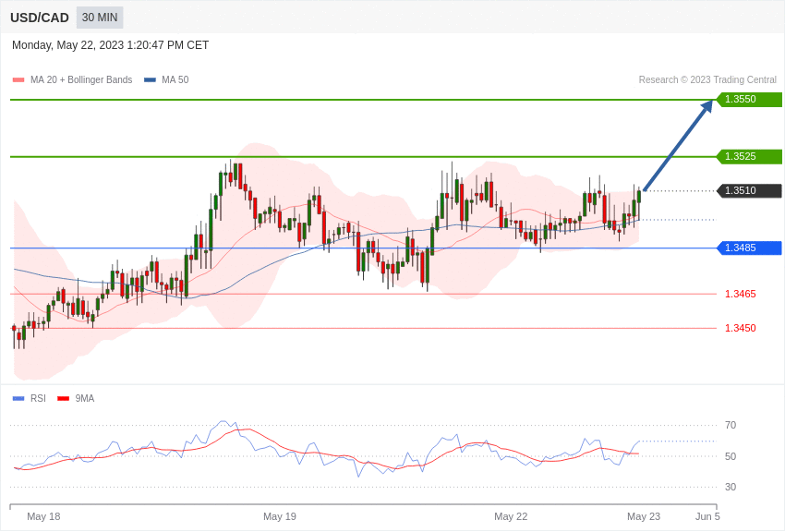Click the 9MA legend label
The width and height of the screenshot is (785, 532).
[85, 398]
